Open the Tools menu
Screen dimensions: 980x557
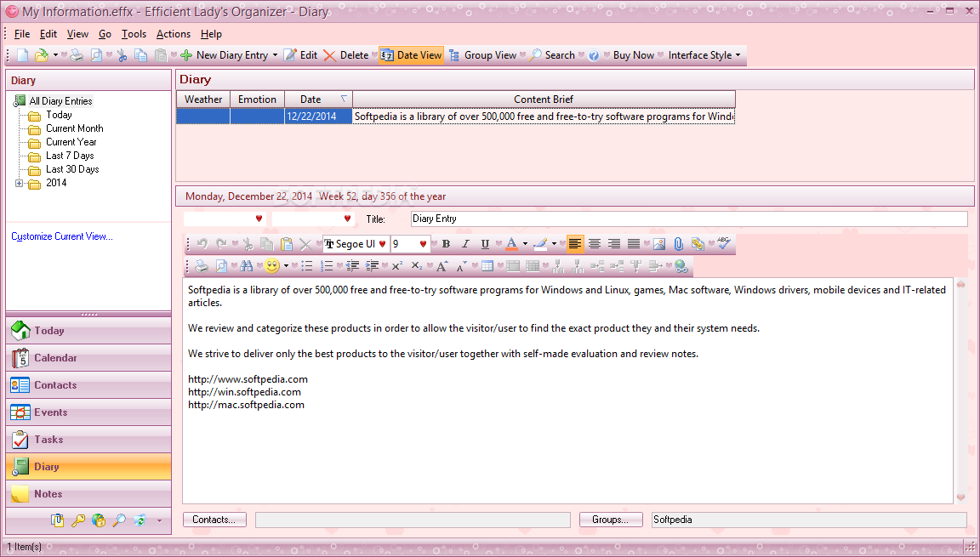pyautogui.click(x=134, y=34)
